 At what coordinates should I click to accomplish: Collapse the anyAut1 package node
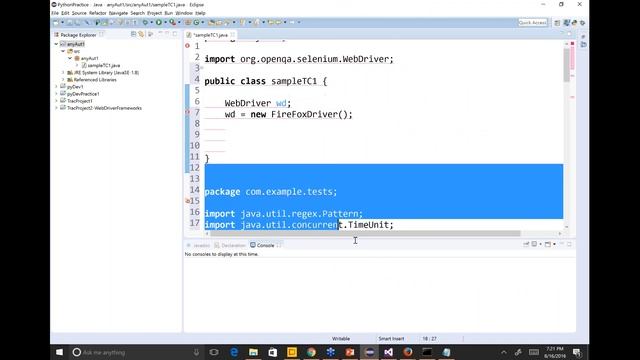(x=70, y=58)
